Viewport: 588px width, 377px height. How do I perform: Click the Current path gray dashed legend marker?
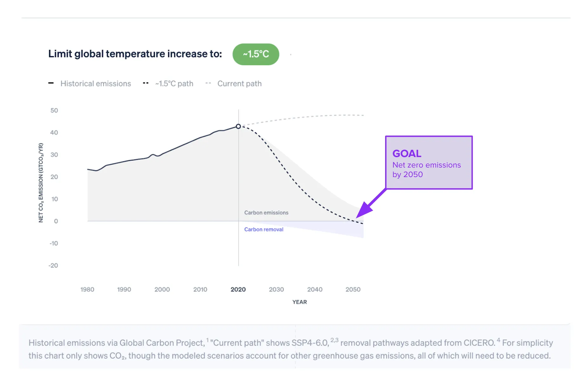click(x=208, y=83)
